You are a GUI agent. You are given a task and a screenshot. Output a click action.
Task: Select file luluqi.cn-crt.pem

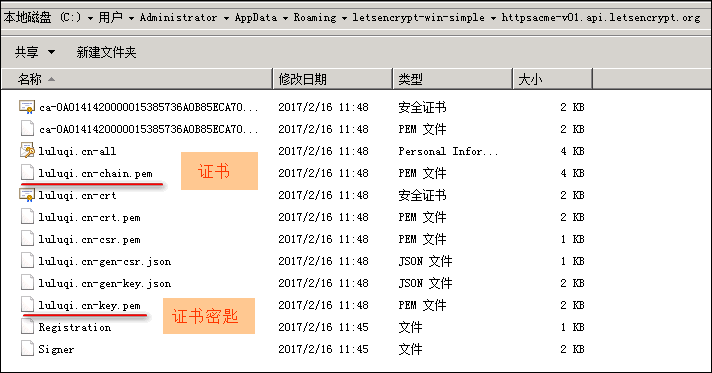point(89,217)
